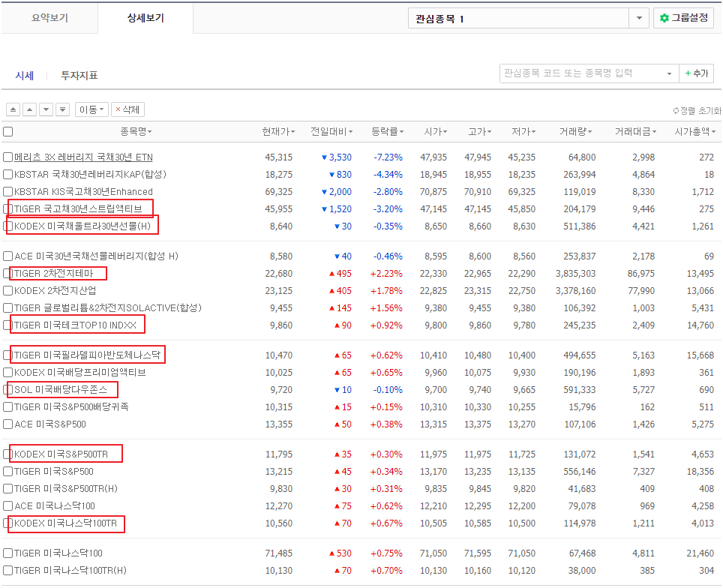Open TIGER 미국나스닥100 stock page
Viewport: 723px width, 588px height.
click(58, 553)
